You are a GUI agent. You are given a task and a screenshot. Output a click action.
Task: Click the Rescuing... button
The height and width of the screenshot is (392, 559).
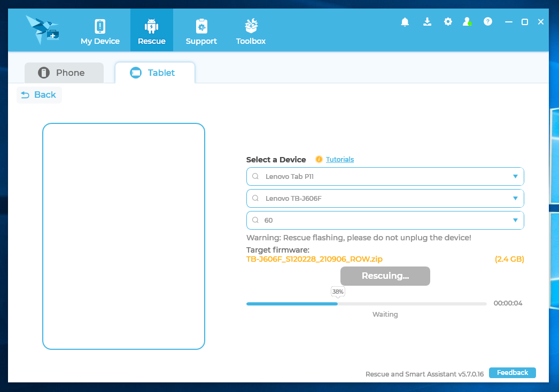(x=385, y=276)
